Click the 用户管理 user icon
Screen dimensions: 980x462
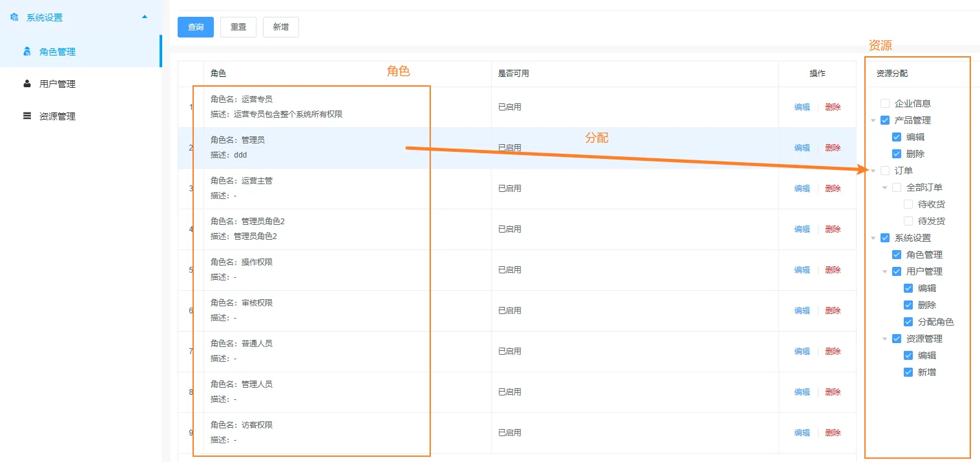(27, 84)
